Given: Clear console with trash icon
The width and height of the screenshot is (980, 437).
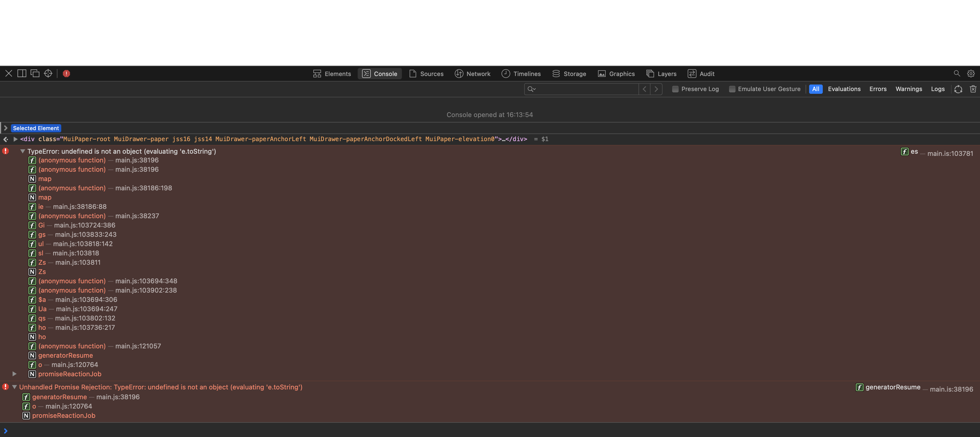Looking at the screenshot, I should [973, 89].
